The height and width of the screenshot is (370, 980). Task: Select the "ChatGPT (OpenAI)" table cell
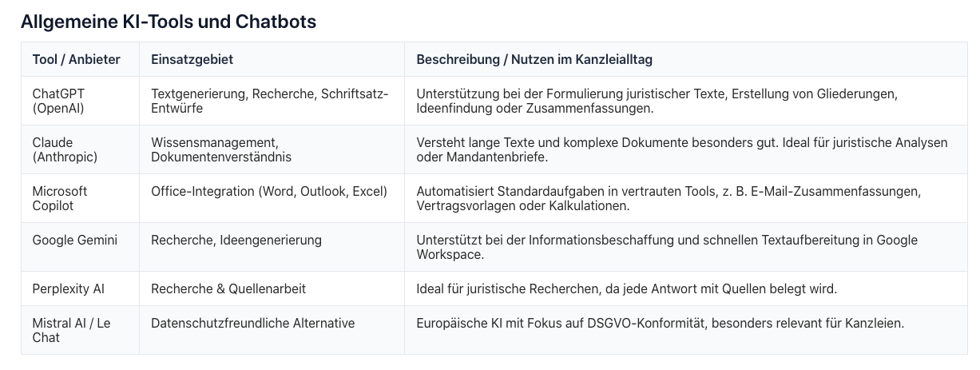(58, 101)
